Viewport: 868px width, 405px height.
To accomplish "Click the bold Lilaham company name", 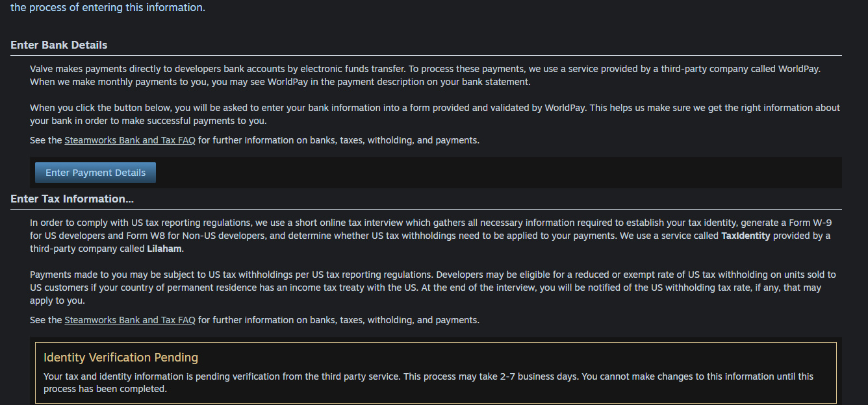I will pyautogui.click(x=164, y=249).
